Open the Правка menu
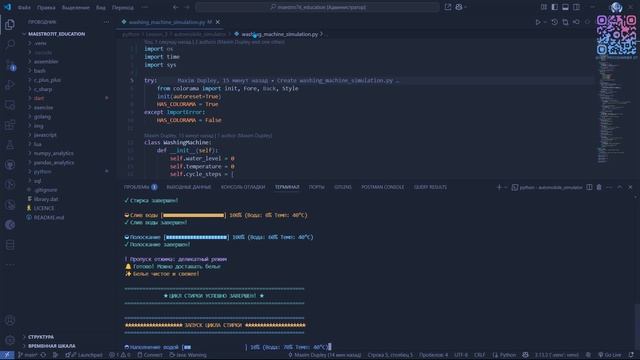This screenshot has width=640, height=360. coord(46,7)
